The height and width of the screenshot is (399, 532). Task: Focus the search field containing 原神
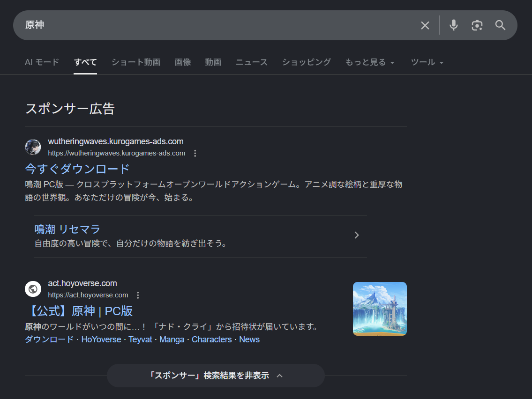pos(217,25)
